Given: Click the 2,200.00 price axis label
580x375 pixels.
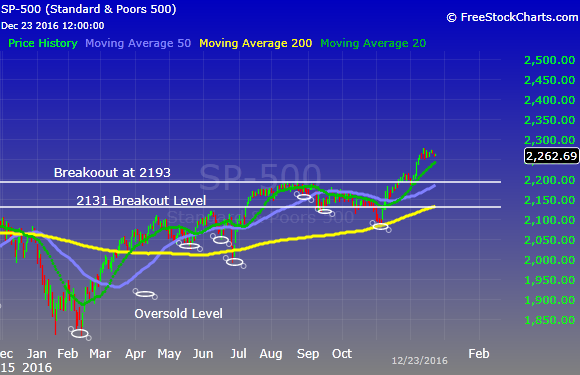Looking at the screenshot, I should 550,180.
